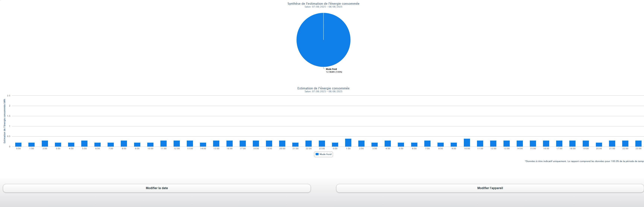Image resolution: width=644 pixels, height=207 pixels.
Task: Click the first 0:00 bar
Action: (x=18, y=145)
